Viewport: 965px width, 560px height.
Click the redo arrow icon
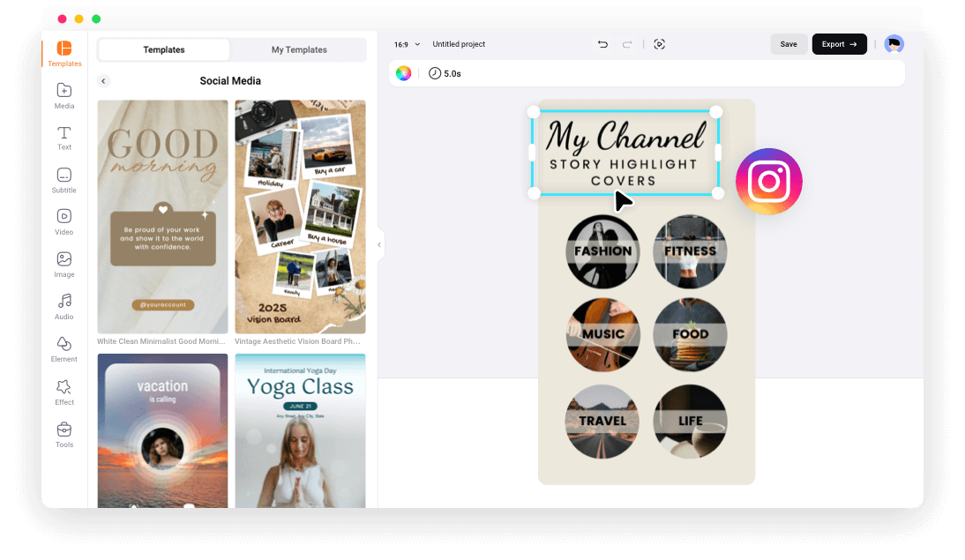pos(627,44)
